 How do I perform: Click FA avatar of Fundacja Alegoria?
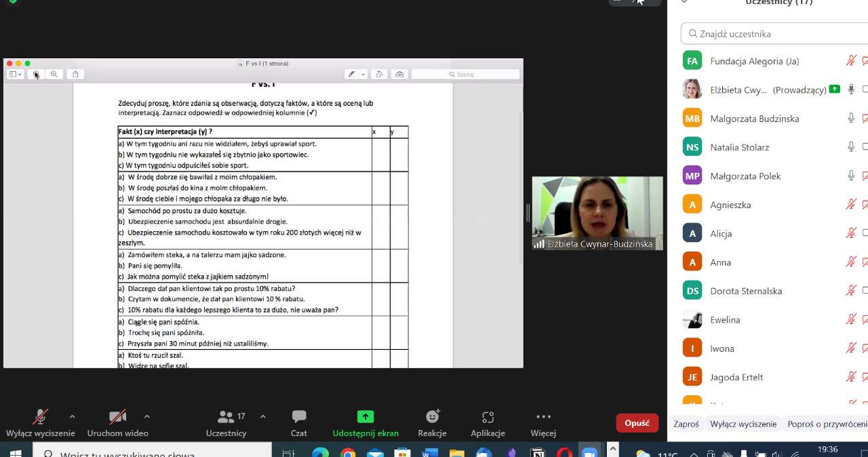(x=692, y=61)
